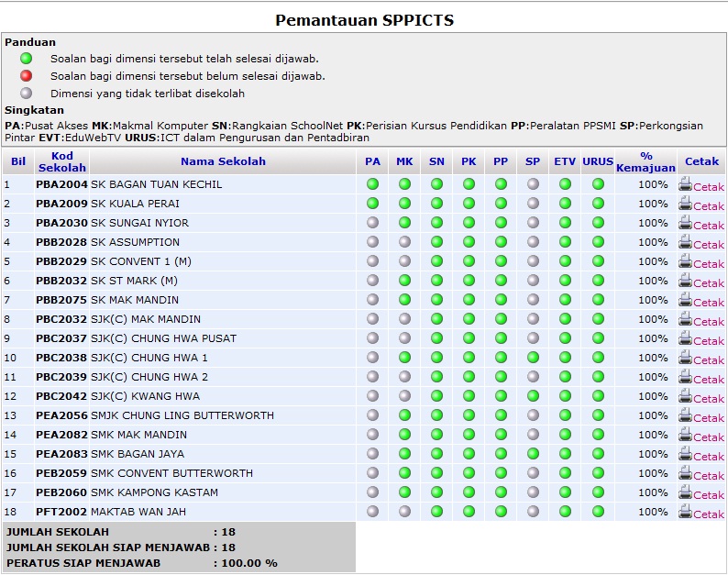The image size is (728, 575).
Task: Click green SP status dot for SJK(C) KWANG HWA
Action: (x=533, y=396)
